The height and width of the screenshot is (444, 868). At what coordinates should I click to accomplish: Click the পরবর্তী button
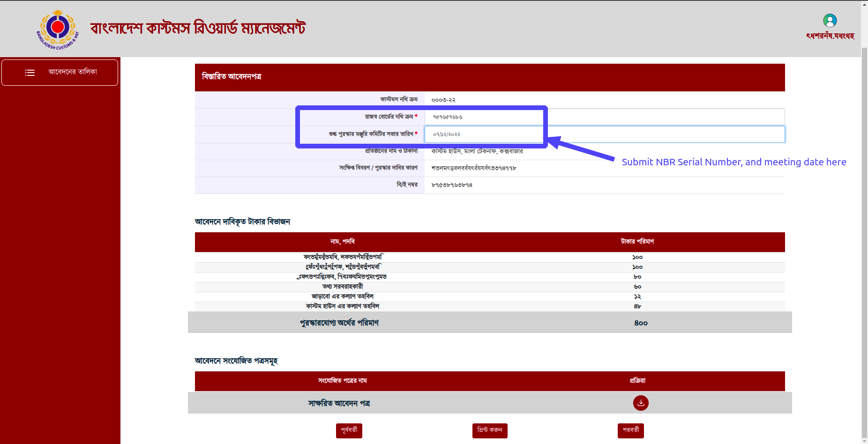point(631,430)
